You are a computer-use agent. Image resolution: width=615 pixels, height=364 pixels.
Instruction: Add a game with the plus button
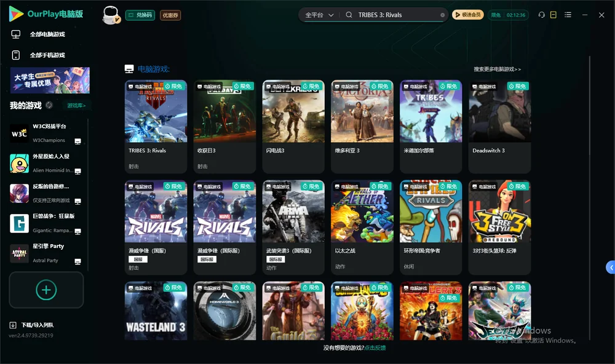[x=46, y=290]
